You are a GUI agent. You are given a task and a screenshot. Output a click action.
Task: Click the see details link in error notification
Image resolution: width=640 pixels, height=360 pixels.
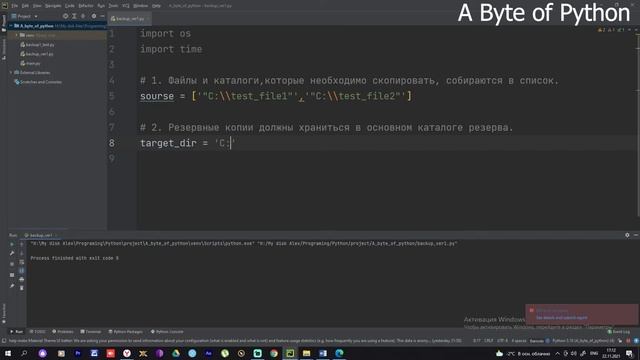(561, 318)
